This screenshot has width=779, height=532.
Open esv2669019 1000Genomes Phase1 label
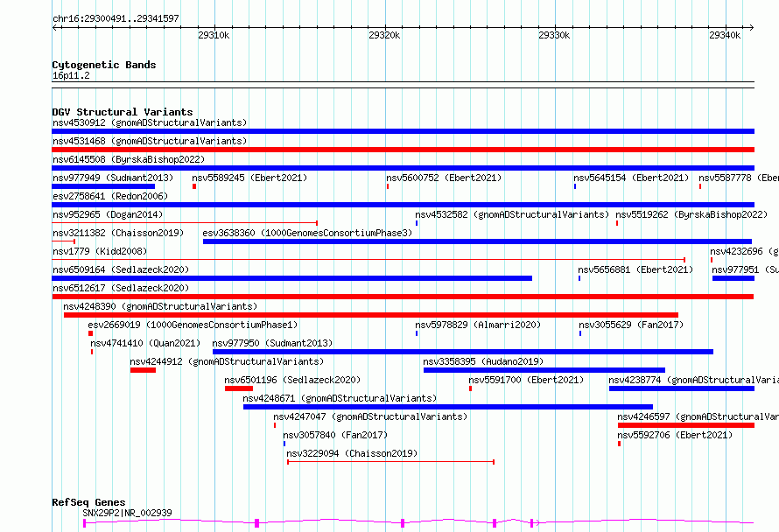[x=193, y=325]
